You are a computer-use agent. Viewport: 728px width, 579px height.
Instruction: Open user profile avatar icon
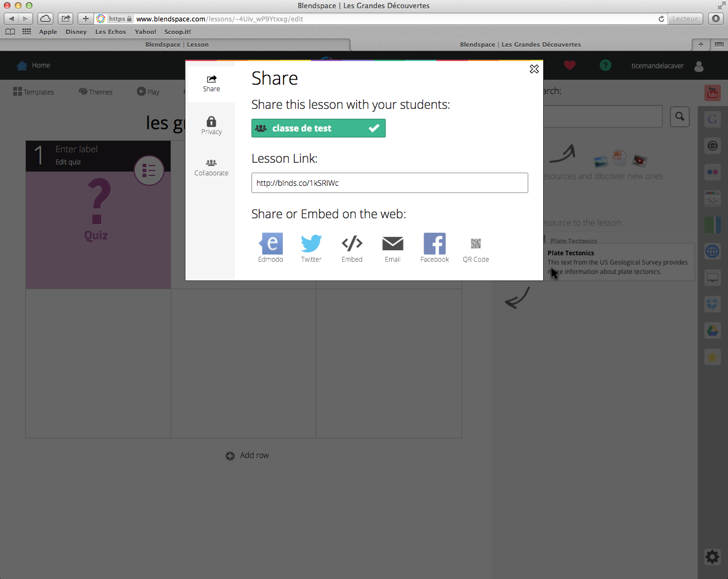tap(699, 66)
